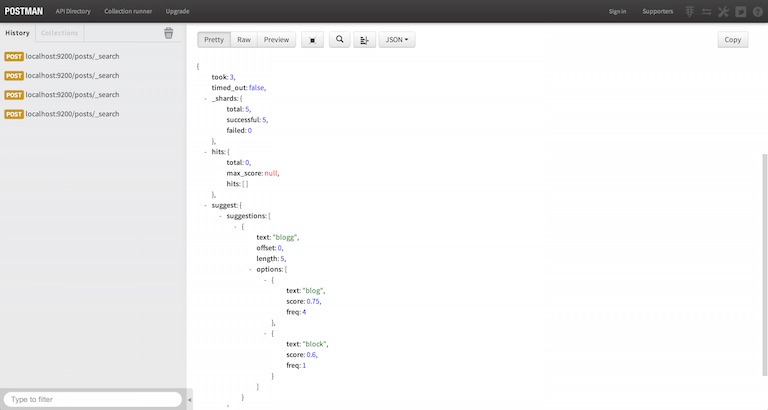Viewport: 768px width, 410px height.
Task: Switch to the Collections tab
Action: coord(59,33)
